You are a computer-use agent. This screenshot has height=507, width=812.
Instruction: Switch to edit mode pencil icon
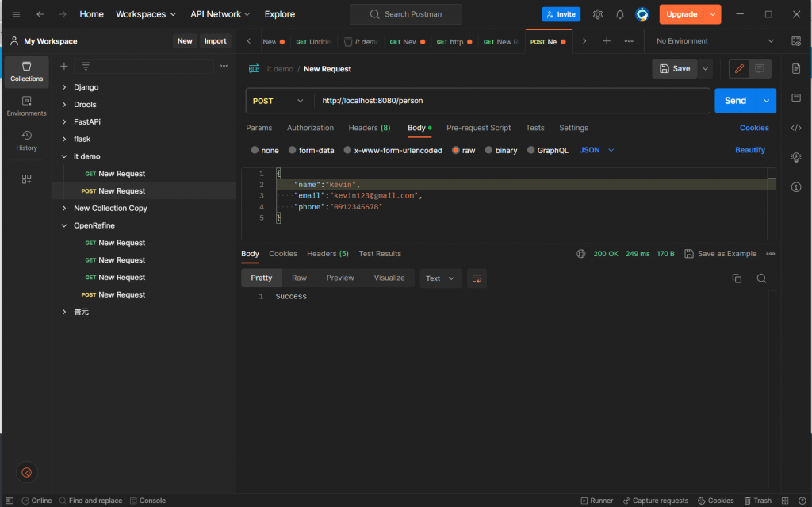pos(739,68)
